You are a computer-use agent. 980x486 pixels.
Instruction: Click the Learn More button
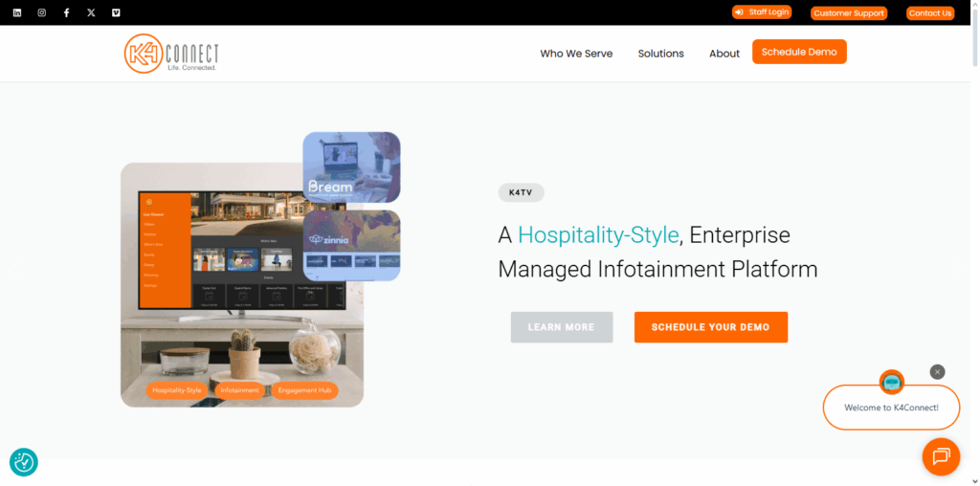coord(561,327)
